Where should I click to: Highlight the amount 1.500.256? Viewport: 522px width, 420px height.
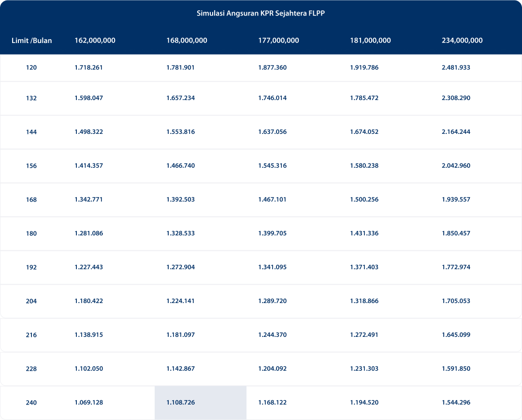[x=364, y=200]
